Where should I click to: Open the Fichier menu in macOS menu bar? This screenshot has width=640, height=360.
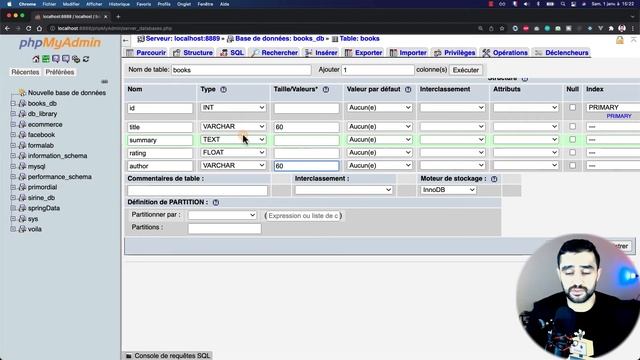point(49,4)
